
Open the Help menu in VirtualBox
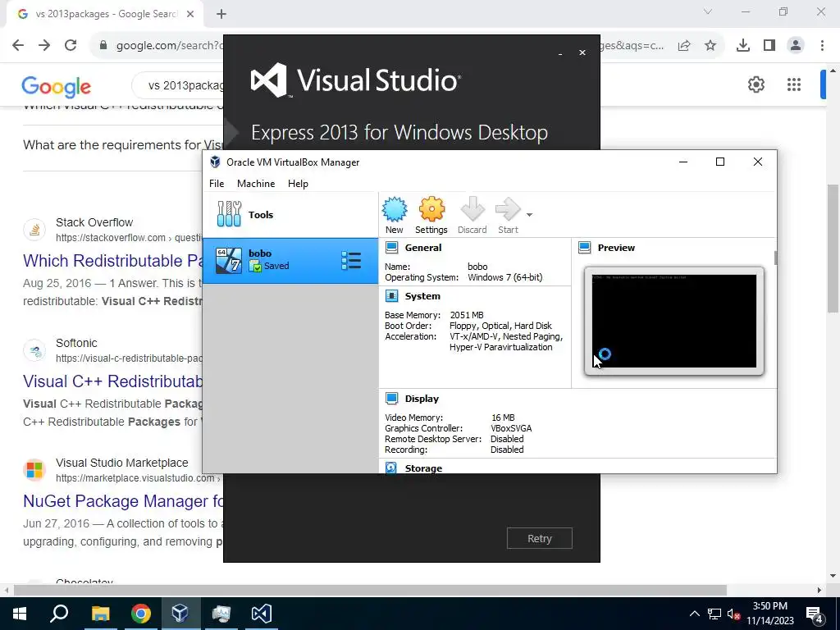pos(298,184)
